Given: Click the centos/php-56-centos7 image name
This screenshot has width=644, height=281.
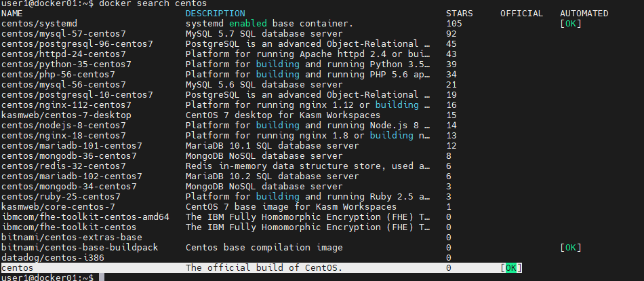Looking at the screenshot, I should coord(58,75).
